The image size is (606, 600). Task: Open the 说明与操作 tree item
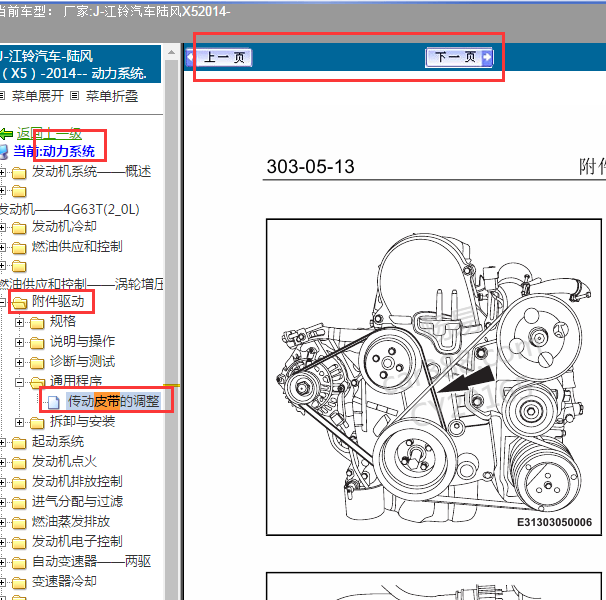point(82,341)
